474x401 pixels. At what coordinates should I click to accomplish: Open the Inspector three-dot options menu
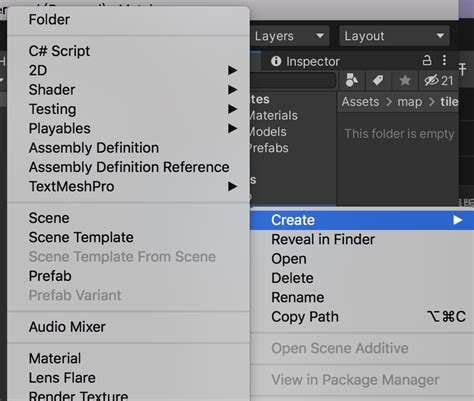(444, 60)
